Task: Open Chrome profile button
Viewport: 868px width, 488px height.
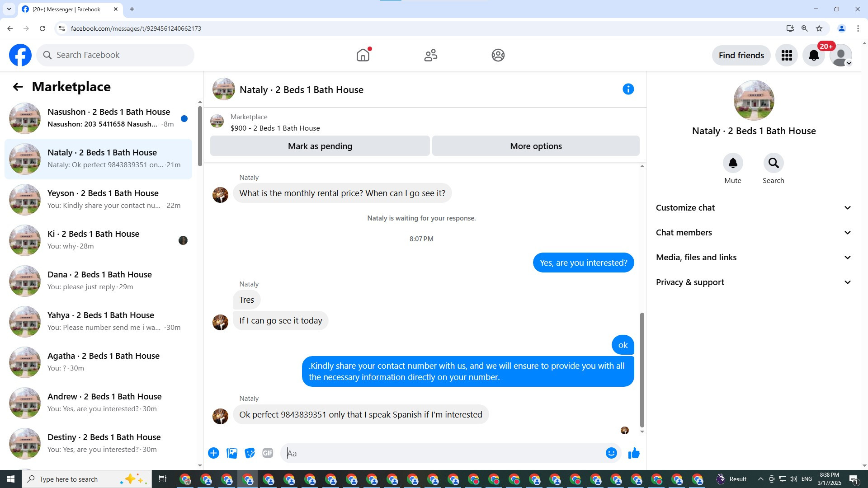Action: (842, 28)
